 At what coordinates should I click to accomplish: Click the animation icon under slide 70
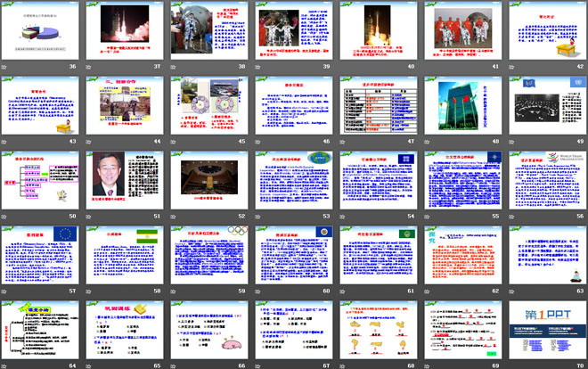[x=508, y=365]
